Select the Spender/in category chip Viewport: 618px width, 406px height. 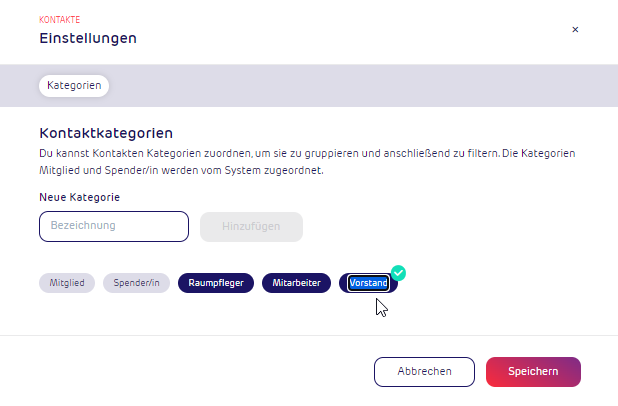136,283
